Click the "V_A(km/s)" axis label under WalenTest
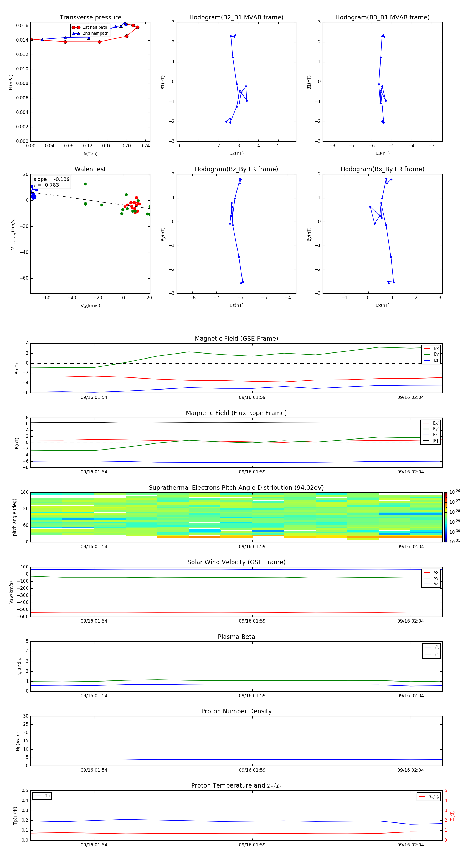The width and height of the screenshot is (473, 868). (90, 306)
